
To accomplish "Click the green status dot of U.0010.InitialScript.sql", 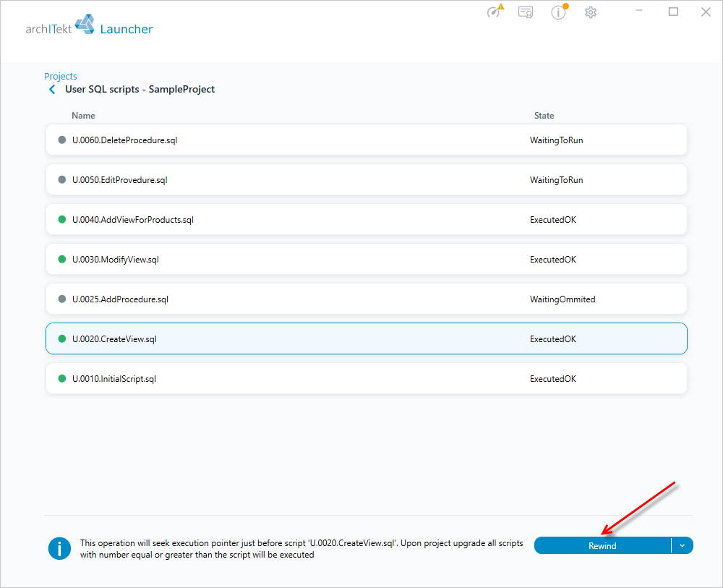I will 61,378.
